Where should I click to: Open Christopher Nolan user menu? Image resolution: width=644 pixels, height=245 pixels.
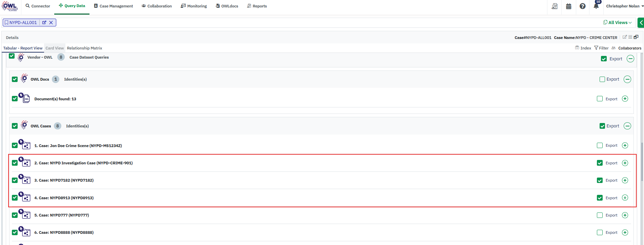point(624,6)
